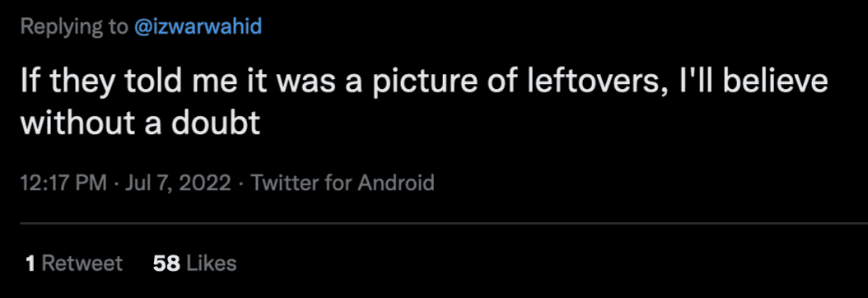Open the Twitter for Android source link

343,182
